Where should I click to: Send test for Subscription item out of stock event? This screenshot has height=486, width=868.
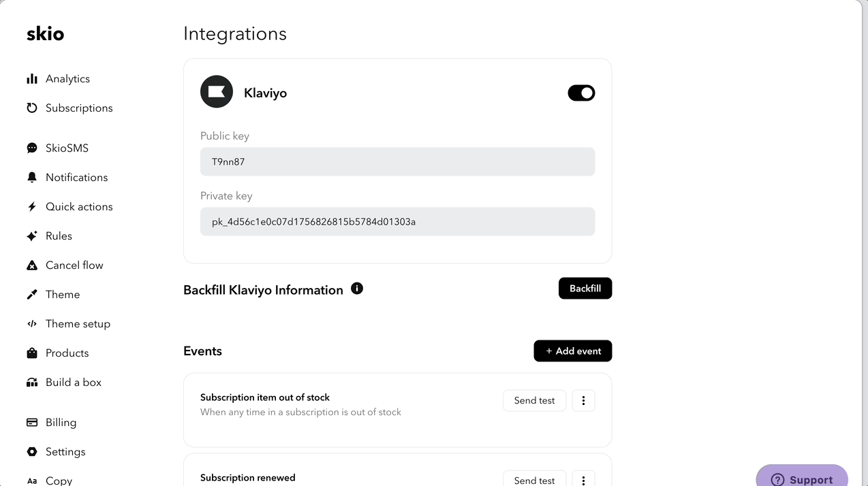(x=534, y=400)
